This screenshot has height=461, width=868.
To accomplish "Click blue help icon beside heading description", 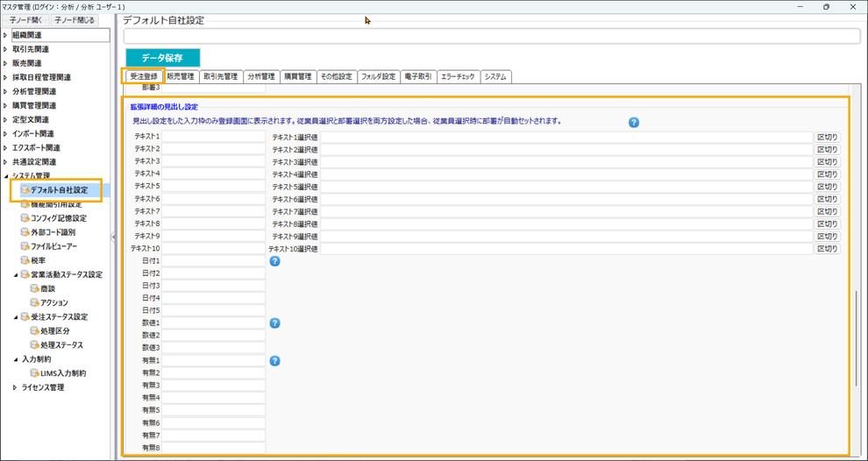I will [x=634, y=123].
